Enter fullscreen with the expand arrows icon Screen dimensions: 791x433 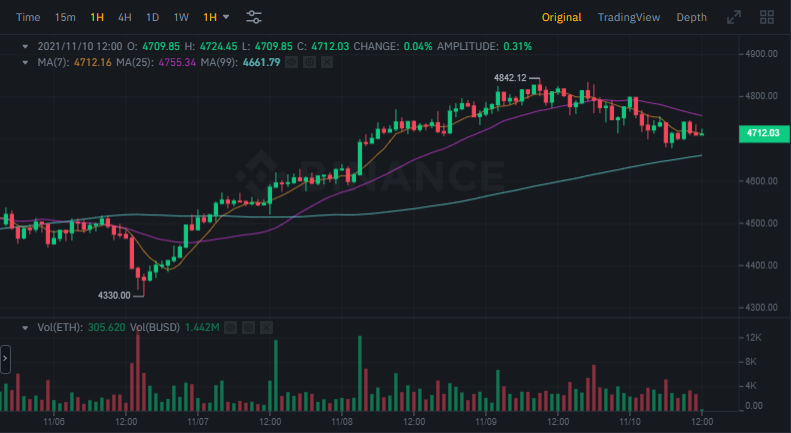click(734, 17)
